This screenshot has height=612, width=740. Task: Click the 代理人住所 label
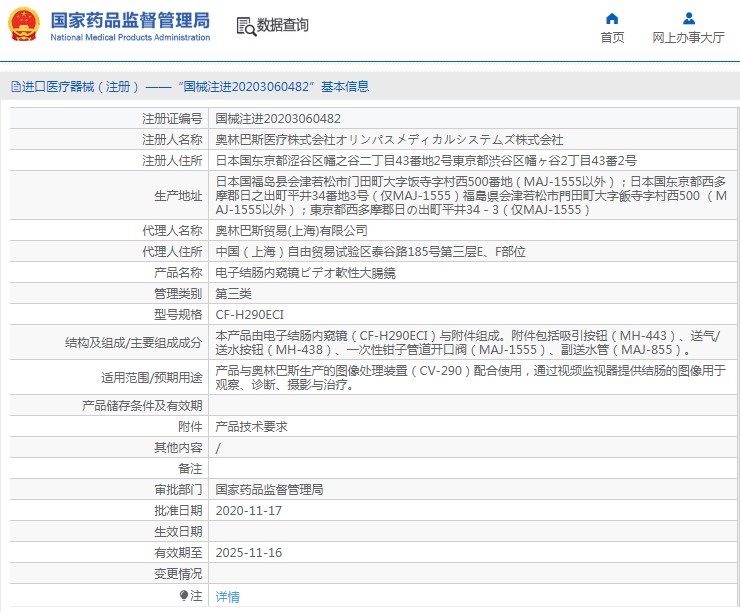(x=172, y=252)
